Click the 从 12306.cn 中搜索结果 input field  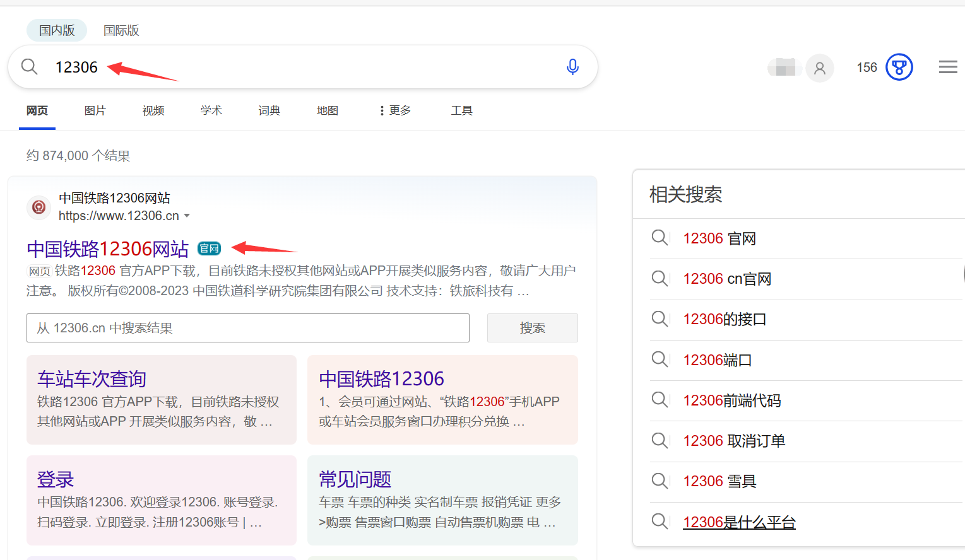click(x=247, y=327)
